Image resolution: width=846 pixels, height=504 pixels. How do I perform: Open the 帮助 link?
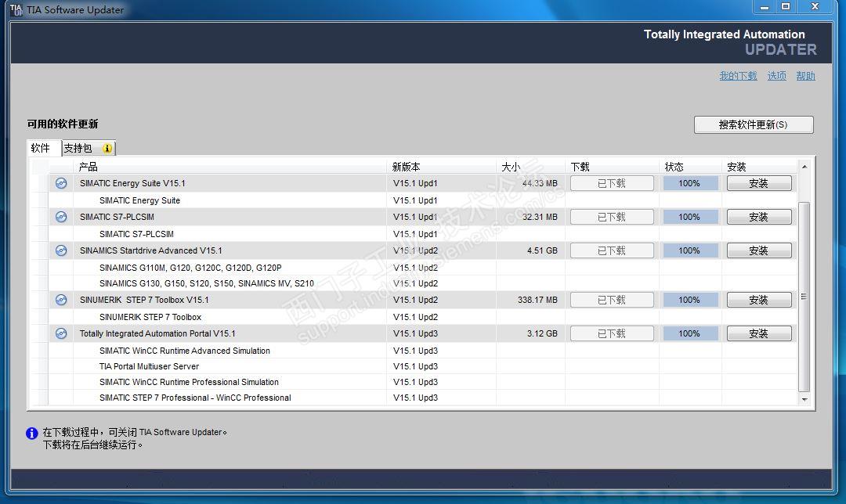pos(805,76)
